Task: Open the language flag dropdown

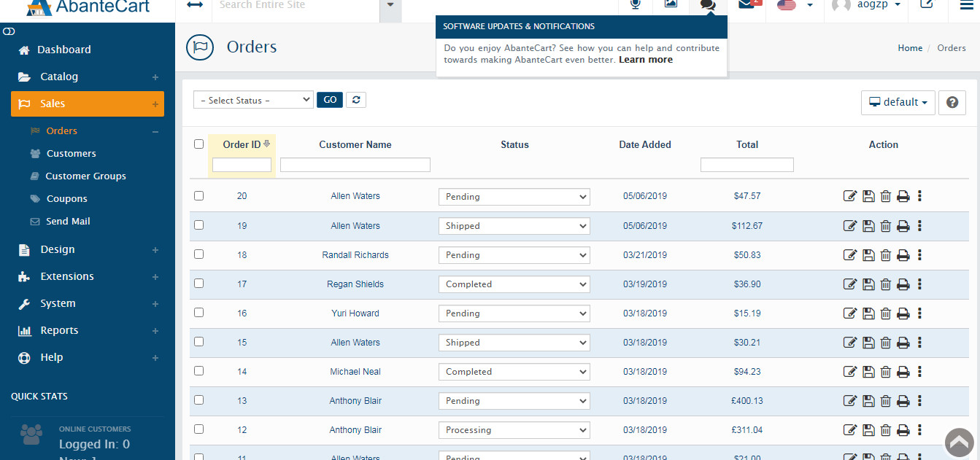Action: 795,5
